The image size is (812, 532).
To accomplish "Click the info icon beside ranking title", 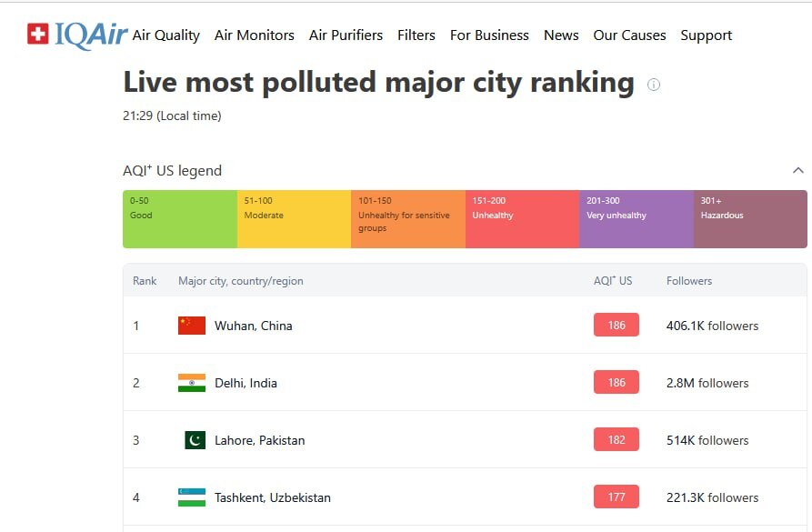I will tap(653, 85).
